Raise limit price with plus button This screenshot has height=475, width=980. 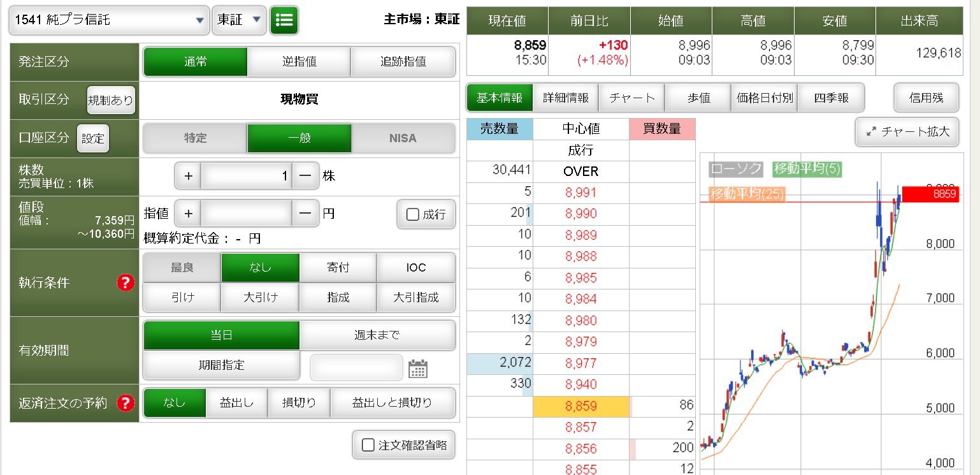coord(188,214)
